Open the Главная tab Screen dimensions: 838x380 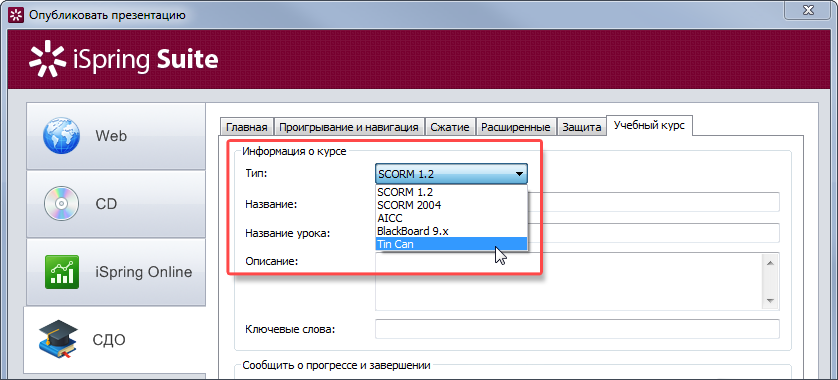246,127
